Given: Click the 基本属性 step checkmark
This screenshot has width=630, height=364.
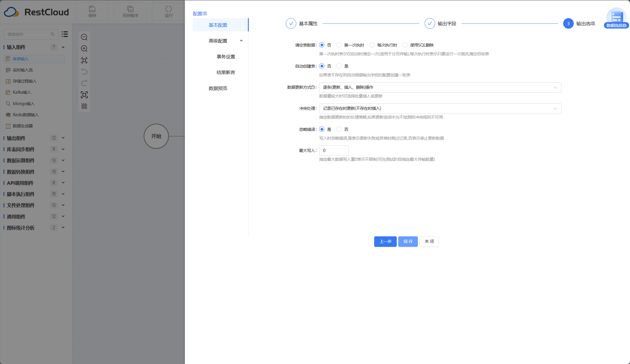Looking at the screenshot, I should pyautogui.click(x=291, y=23).
